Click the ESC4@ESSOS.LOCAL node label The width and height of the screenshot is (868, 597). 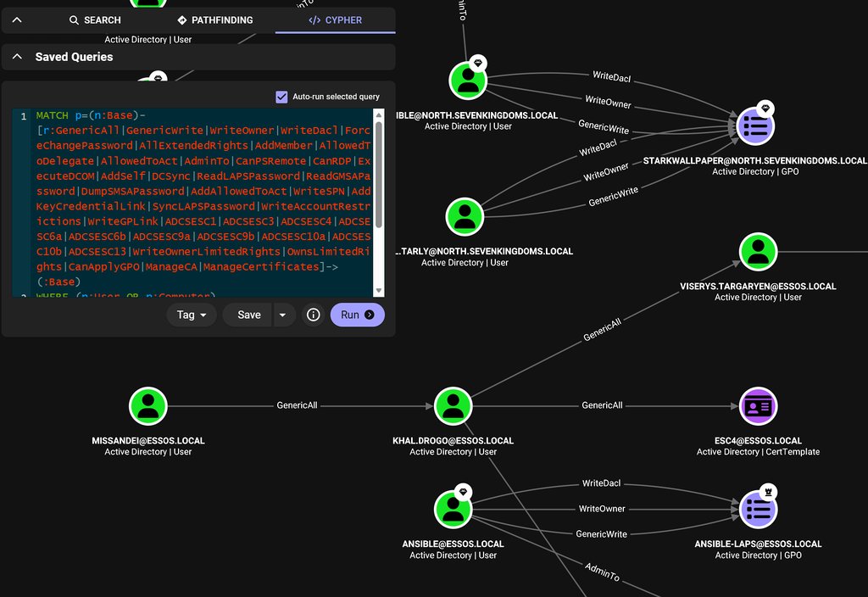tap(758, 441)
